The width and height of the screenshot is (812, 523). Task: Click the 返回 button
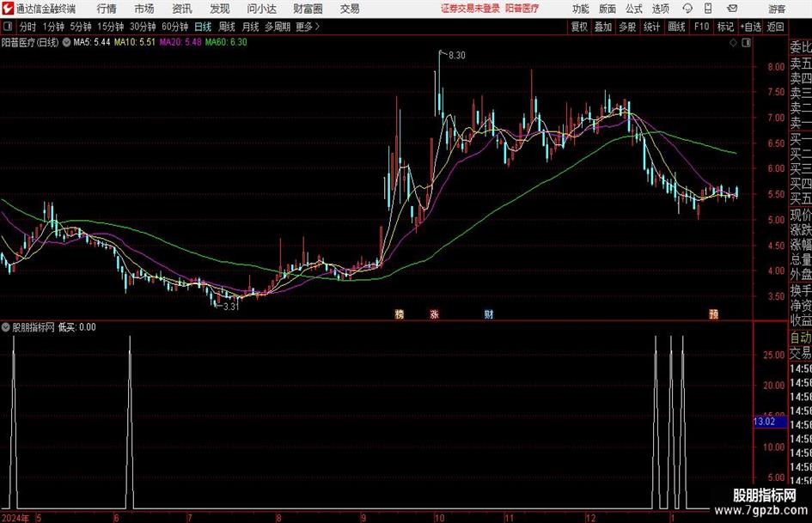pos(775,27)
